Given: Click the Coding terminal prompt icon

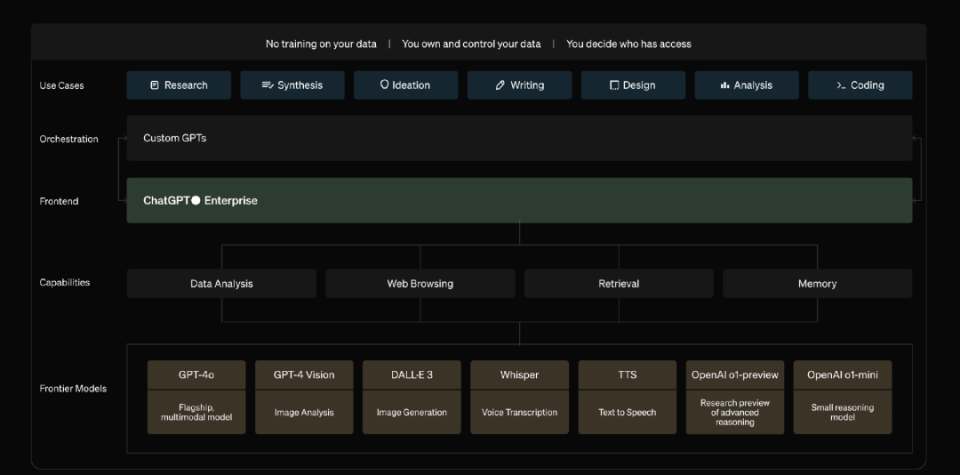Looking at the screenshot, I should coord(841,85).
